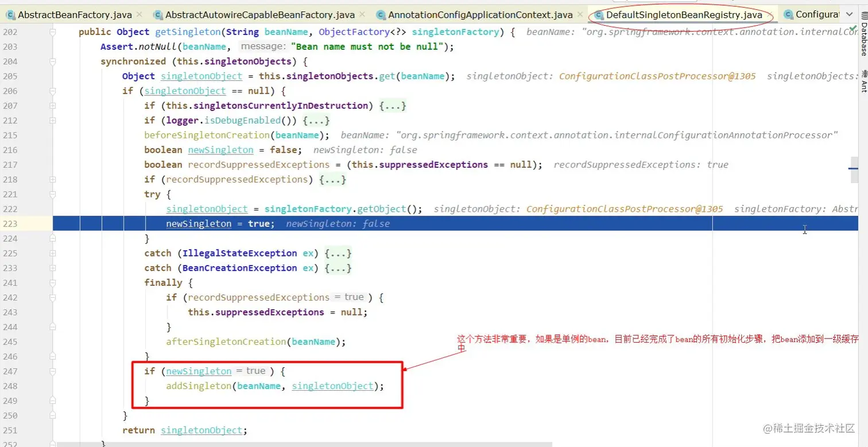
Task: Expand the {...} after catch IllegalStateException
Action: pos(338,254)
